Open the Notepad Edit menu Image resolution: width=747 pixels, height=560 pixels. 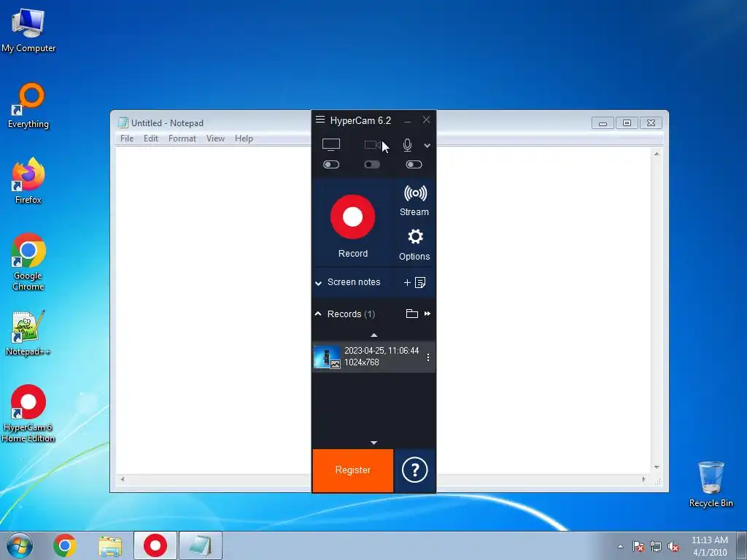(150, 139)
